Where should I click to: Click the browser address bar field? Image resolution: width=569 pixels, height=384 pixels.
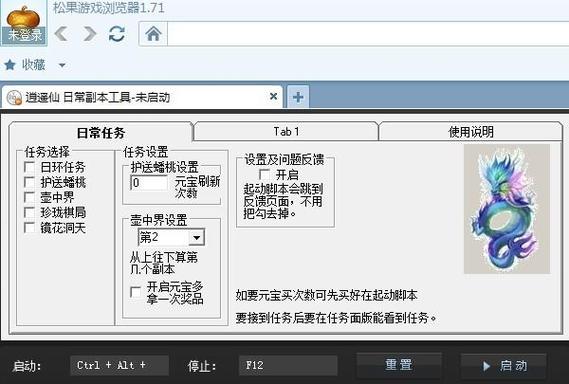click(368, 34)
